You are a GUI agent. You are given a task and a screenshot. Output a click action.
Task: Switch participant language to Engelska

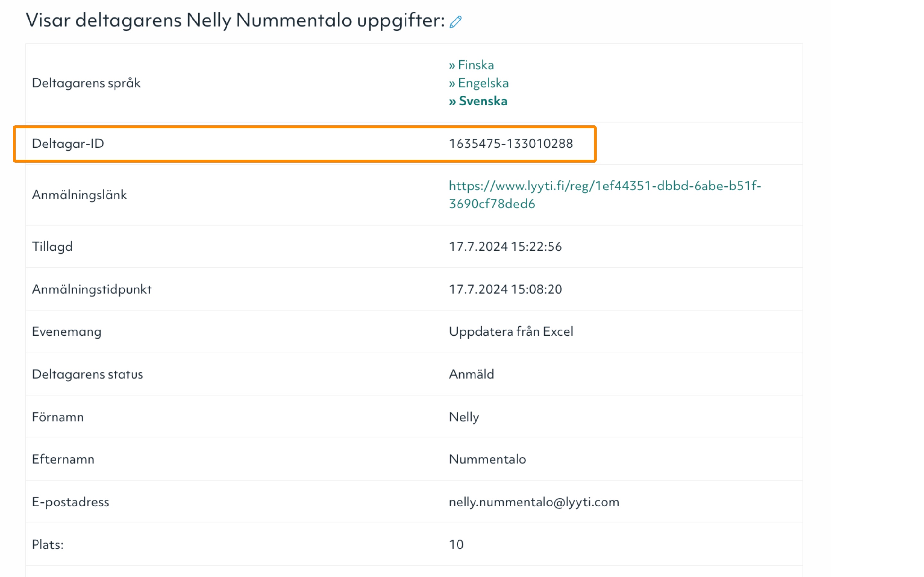point(478,83)
